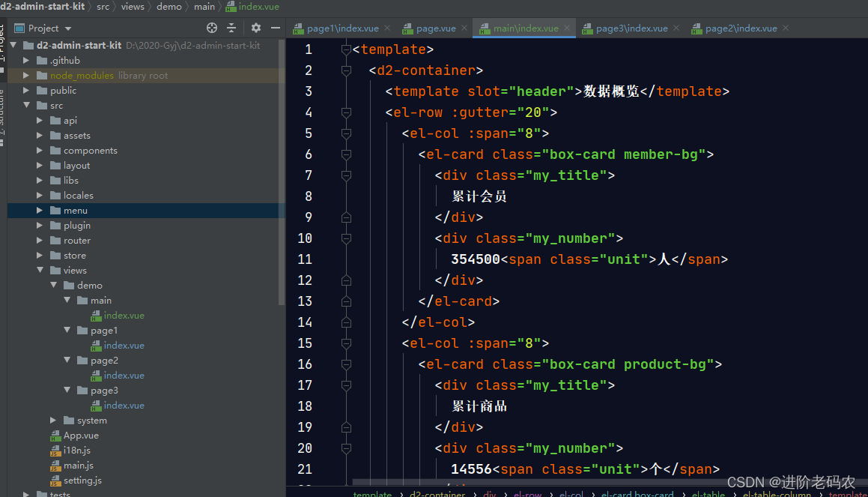The image size is (868, 497).
Task: Select the router folder
Action: (77, 240)
